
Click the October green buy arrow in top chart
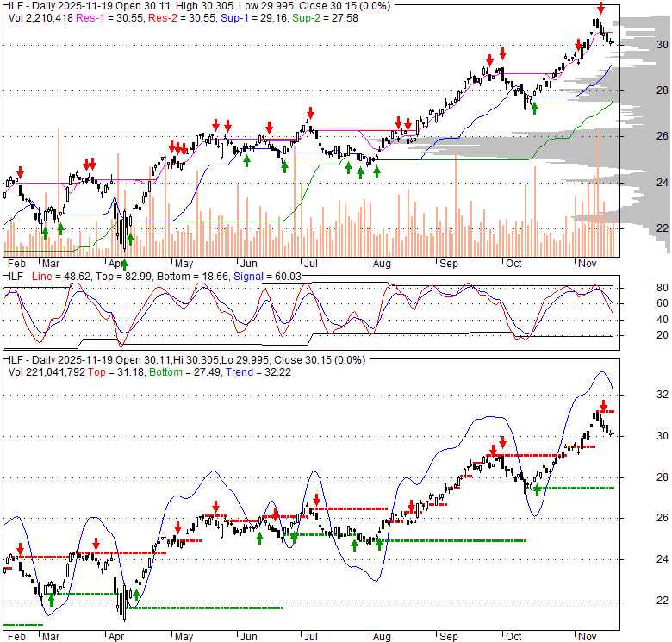[534, 109]
